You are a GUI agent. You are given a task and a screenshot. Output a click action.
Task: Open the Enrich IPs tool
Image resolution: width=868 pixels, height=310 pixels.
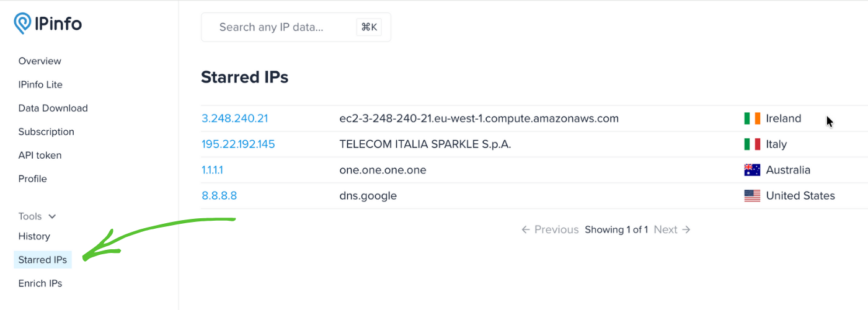point(40,283)
